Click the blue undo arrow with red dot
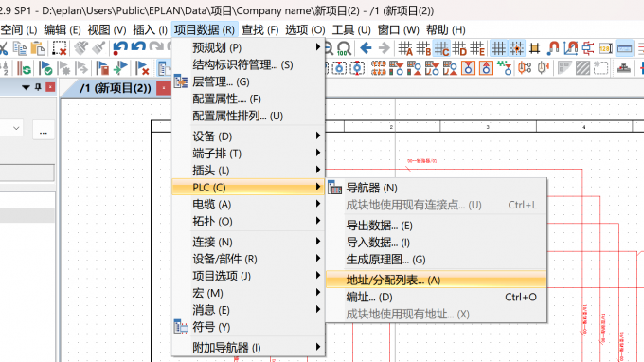The image size is (644, 362). (120, 48)
